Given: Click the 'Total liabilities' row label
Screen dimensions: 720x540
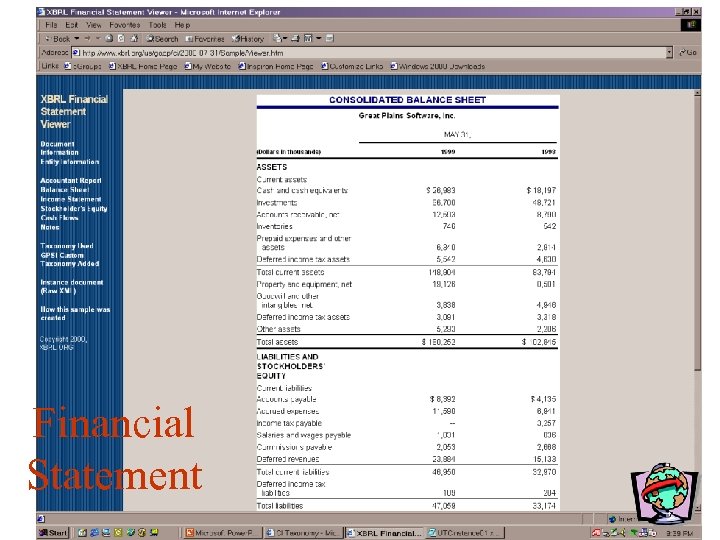Looking at the screenshot, I should 280,506.
